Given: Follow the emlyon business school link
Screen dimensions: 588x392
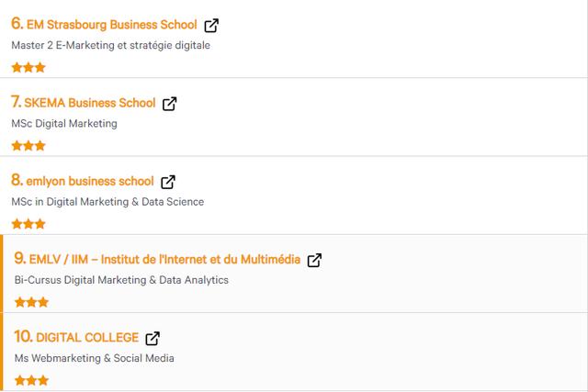Looking at the screenshot, I should coord(90,181).
